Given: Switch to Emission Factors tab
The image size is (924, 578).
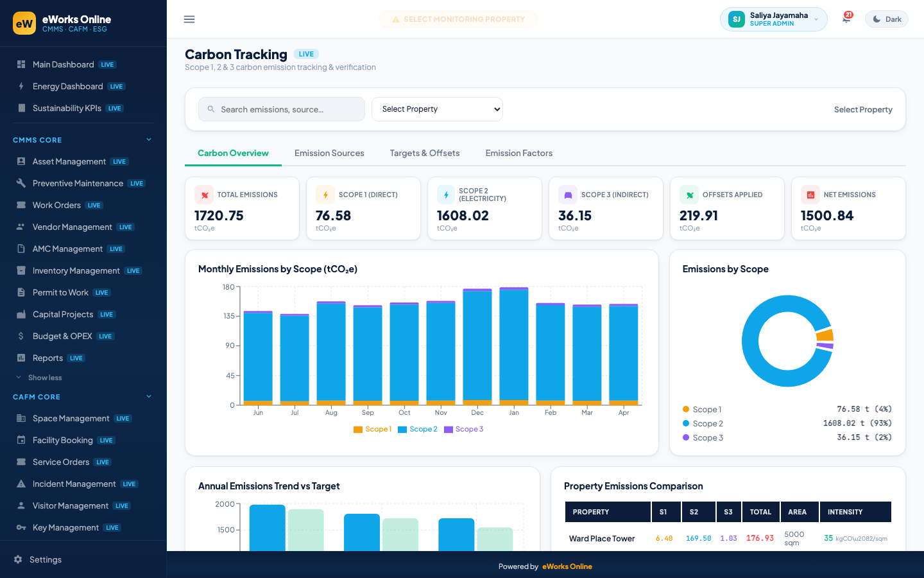Looking at the screenshot, I should click(x=519, y=153).
